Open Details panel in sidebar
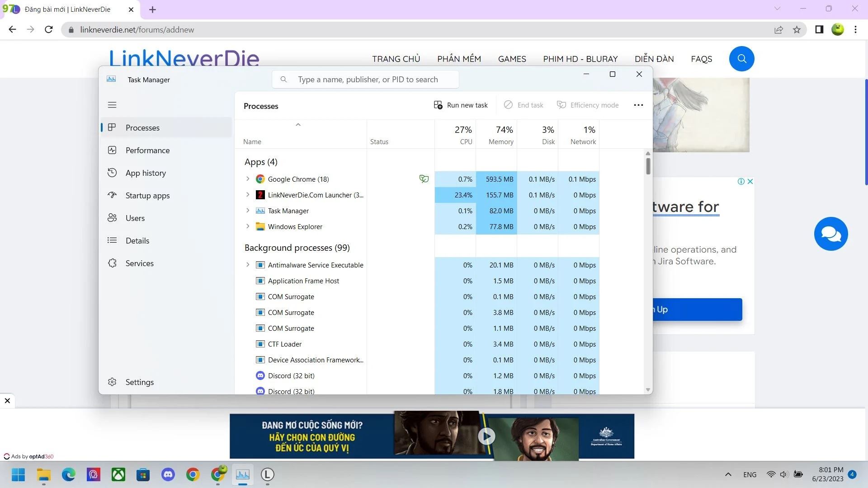Image resolution: width=868 pixels, height=488 pixels. (x=138, y=241)
